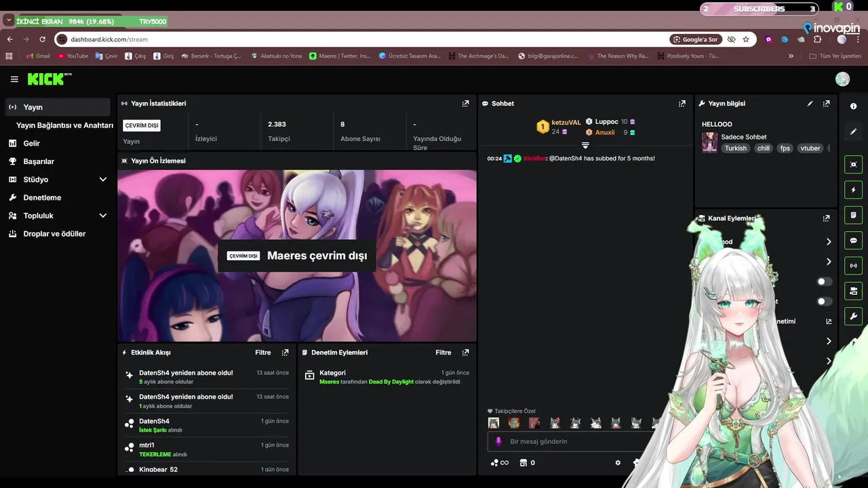Expand the Topluluk sidebar section
This screenshot has height=488, width=868.
tap(103, 216)
